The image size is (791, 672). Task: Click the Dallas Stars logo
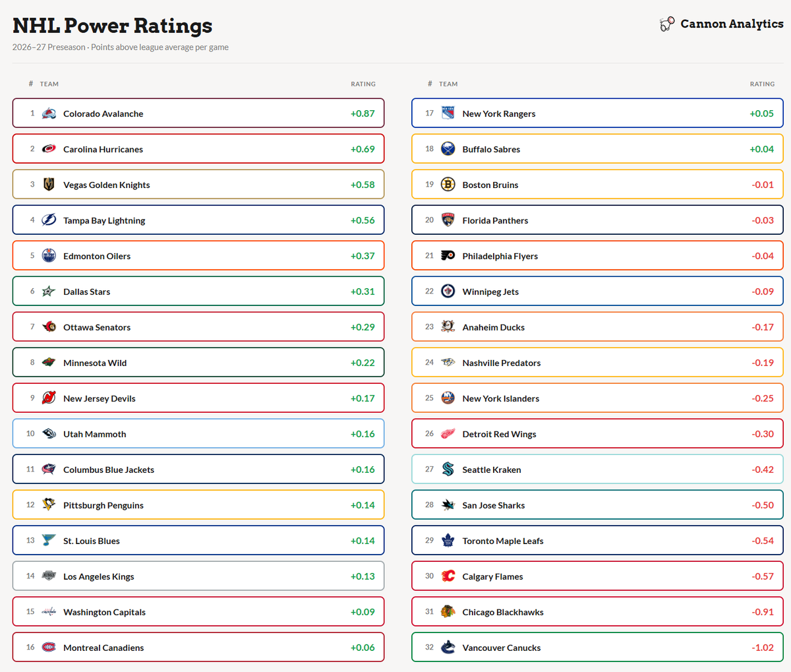click(x=49, y=291)
